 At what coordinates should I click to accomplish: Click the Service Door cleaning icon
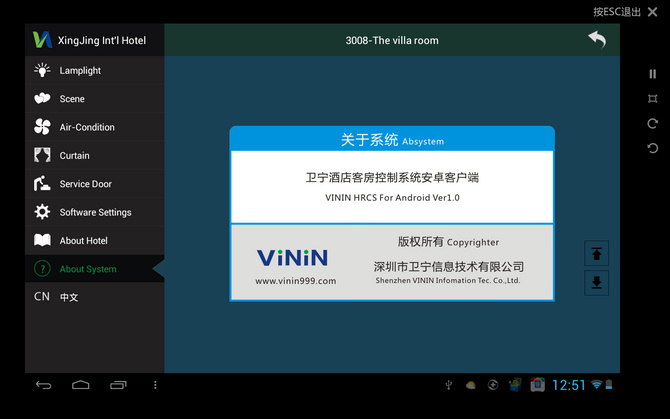42,184
